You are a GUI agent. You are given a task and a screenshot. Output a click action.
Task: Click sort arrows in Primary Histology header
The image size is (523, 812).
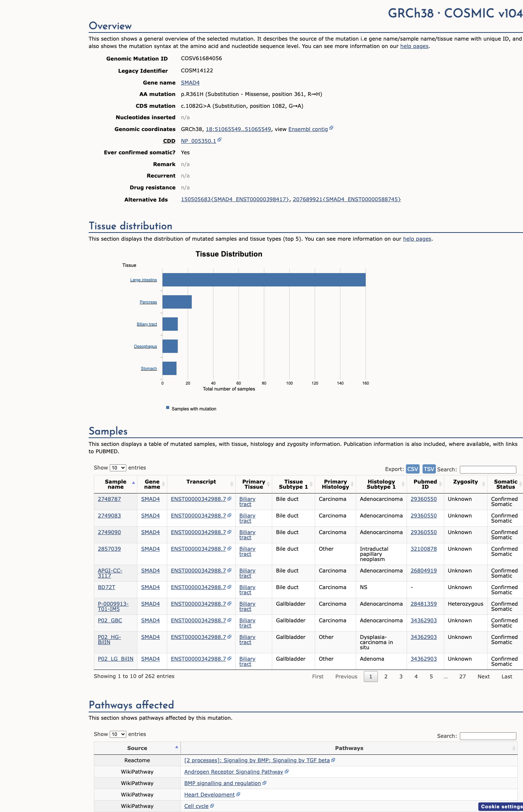point(352,484)
